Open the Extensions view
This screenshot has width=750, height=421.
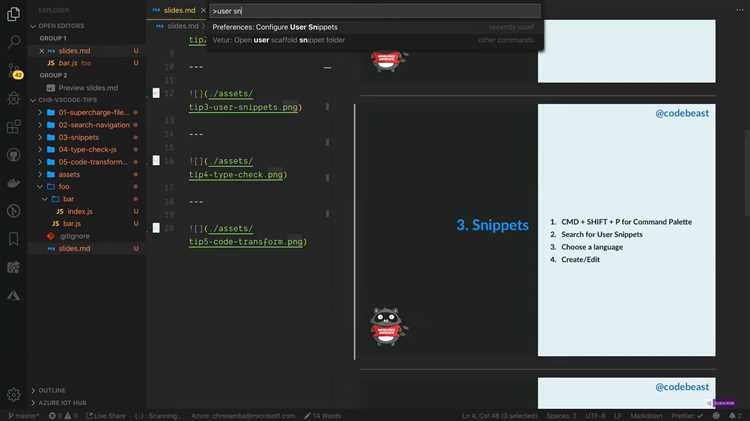click(x=14, y=127)
